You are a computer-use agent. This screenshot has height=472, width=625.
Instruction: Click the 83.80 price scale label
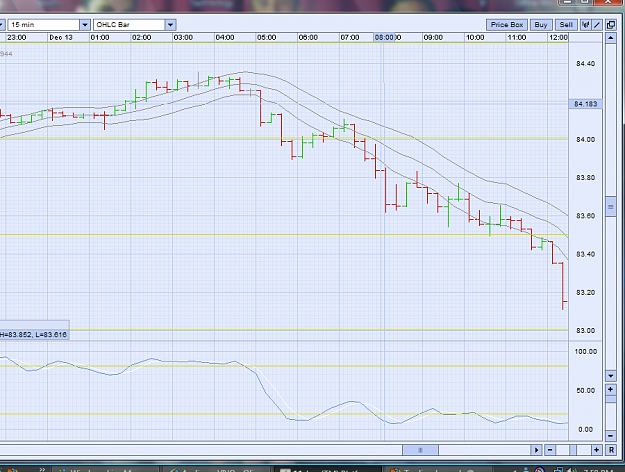coord(586,178)
